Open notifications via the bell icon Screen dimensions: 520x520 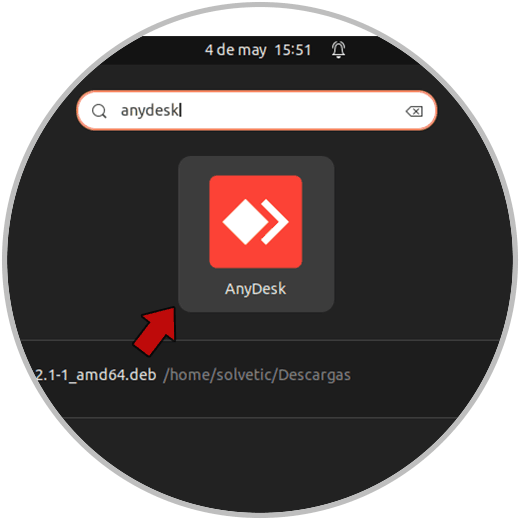(338, 50)
